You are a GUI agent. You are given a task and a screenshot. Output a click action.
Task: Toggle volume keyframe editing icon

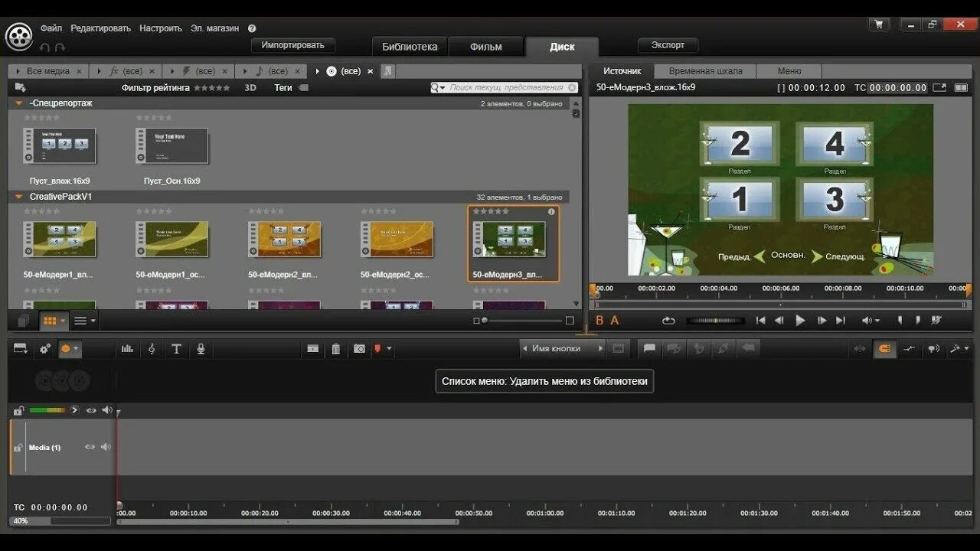(909, 349)
